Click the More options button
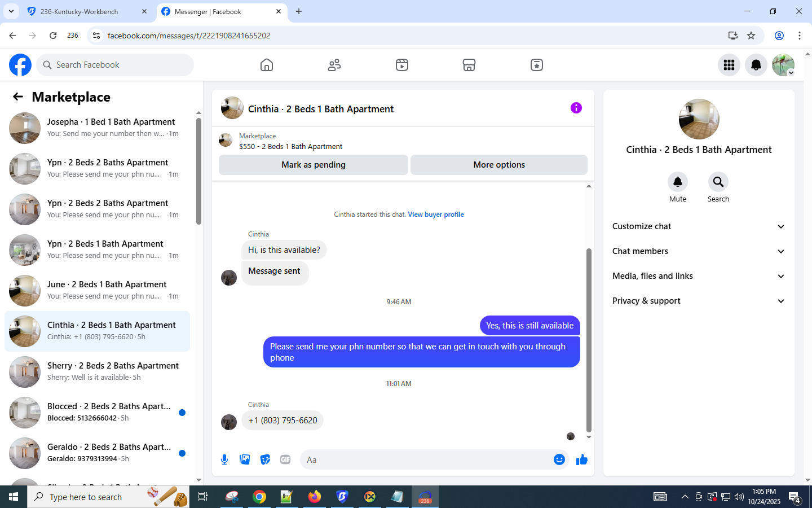Screen dimensions: 812x508 499,165
